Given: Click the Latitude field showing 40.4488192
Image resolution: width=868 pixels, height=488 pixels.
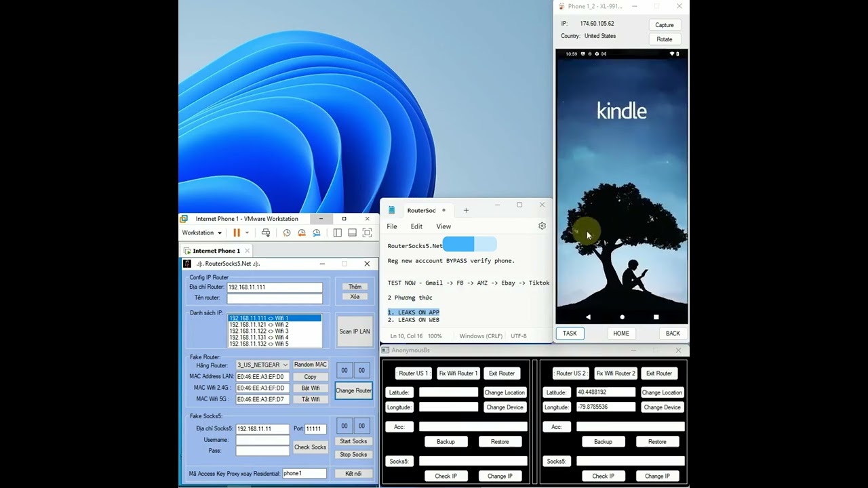Looking at the screenshot, I should 606,392.
